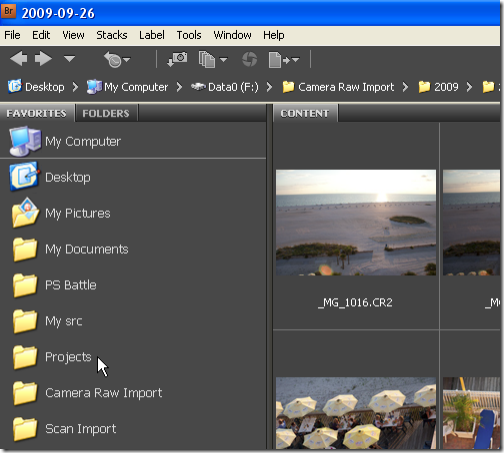
Task: Select the PS Battle label
Action: click(71, 285)
